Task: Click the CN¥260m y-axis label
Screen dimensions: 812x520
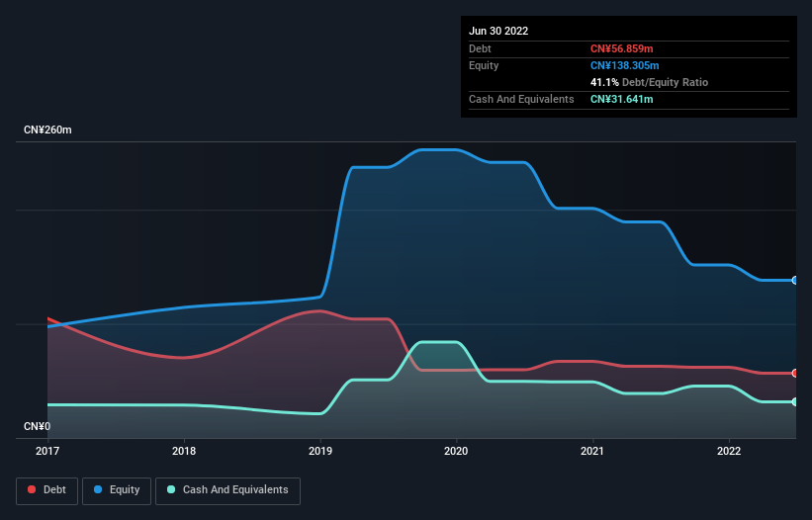Action: 47,130
